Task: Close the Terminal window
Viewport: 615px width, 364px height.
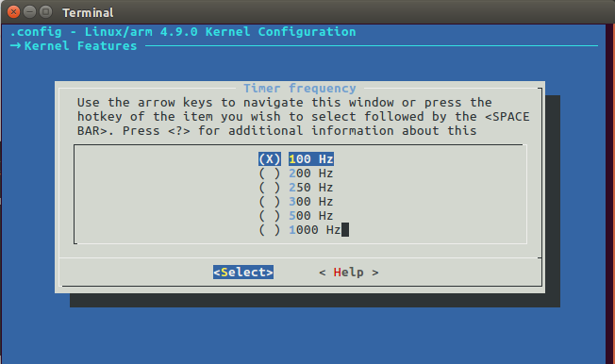Action: tap(13, 11)
